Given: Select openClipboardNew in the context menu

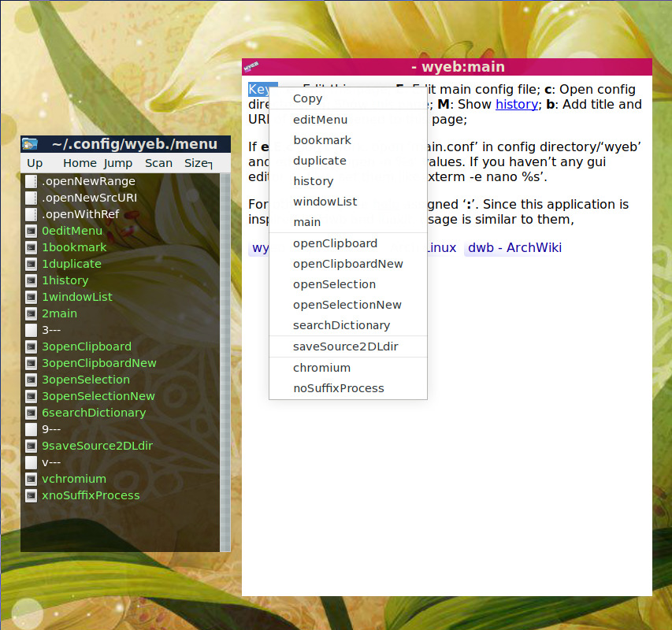Looking at the screenshot, I should 347,264.
